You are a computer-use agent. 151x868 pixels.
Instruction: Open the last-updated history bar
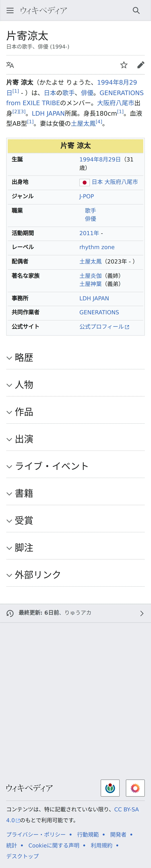click(75, 613)
